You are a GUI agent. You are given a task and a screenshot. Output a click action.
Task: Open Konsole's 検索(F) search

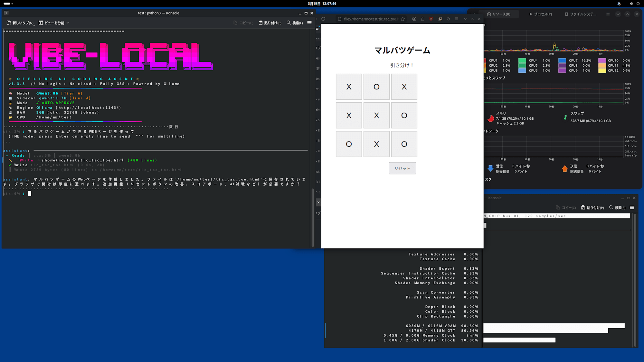pyautogui.click(x=295, y=23)
